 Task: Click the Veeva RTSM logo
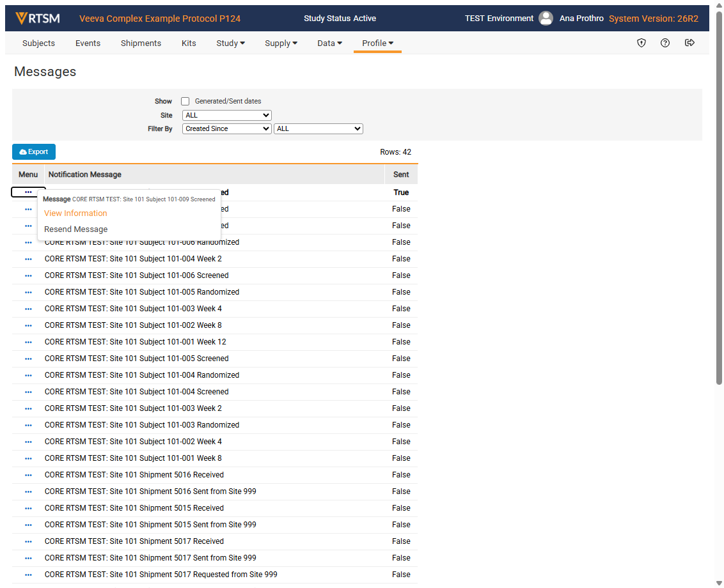tap(37, 19)
